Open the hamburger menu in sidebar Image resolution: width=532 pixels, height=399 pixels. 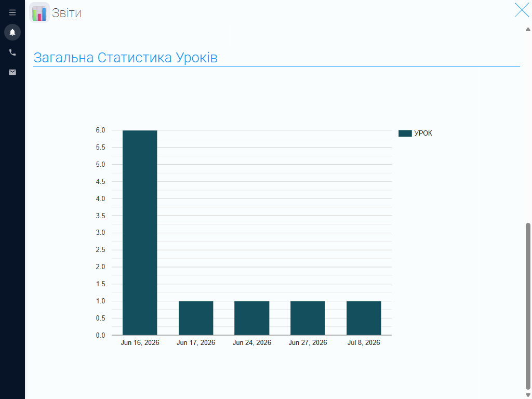12,12
